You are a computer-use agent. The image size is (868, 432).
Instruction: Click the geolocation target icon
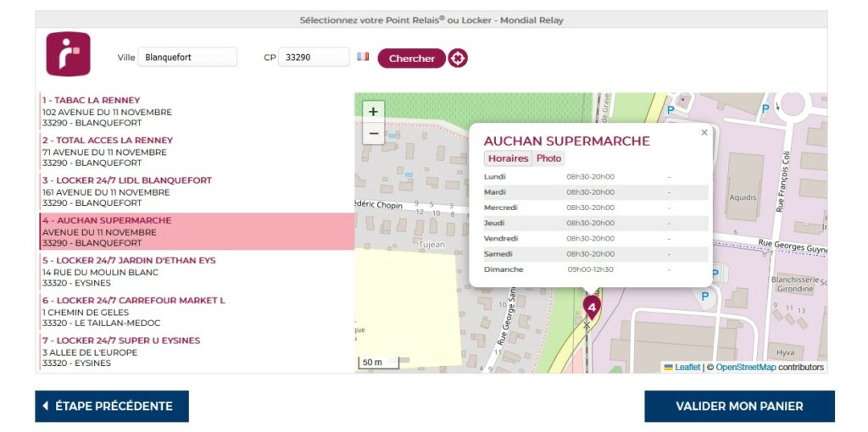[457, 58]
